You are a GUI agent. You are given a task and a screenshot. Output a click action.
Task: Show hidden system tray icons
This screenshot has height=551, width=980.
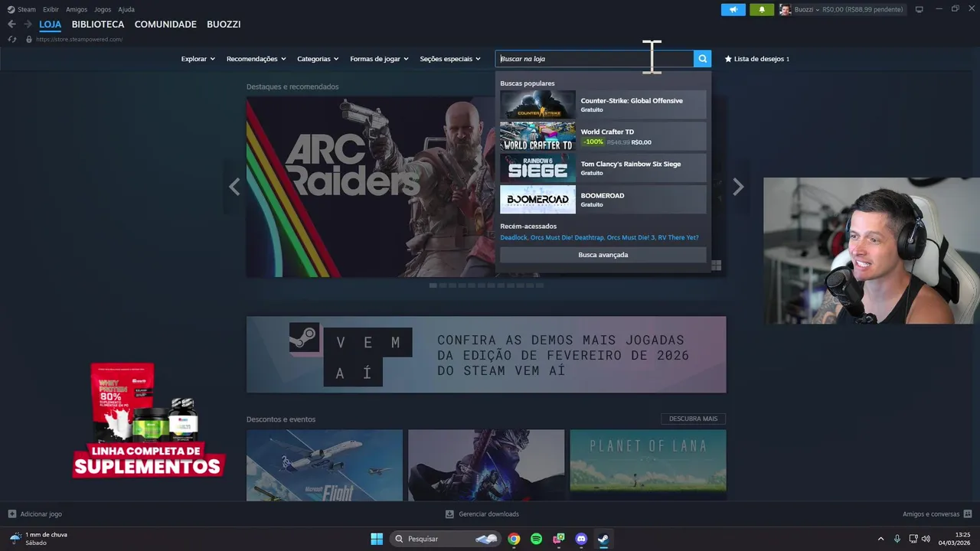point(880,539)
